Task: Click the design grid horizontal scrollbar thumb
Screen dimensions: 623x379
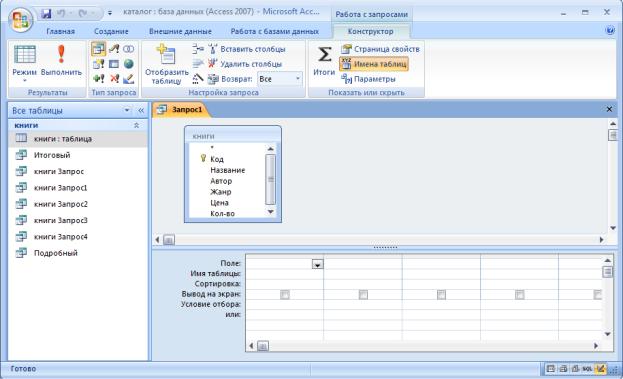Action: coord(263,346)
